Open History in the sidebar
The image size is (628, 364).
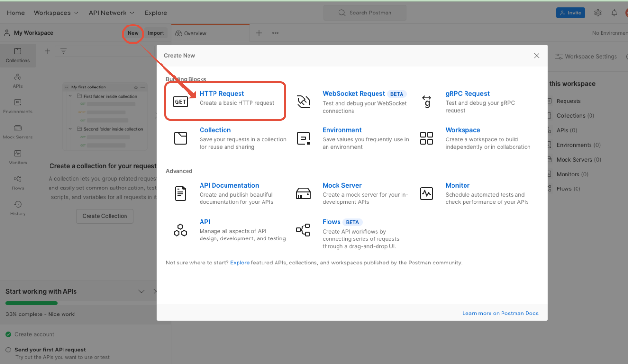[18, 208]
